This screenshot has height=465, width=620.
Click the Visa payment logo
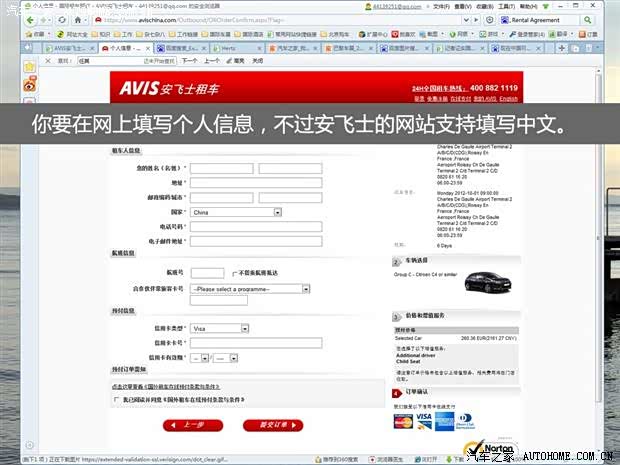[424, 418]
